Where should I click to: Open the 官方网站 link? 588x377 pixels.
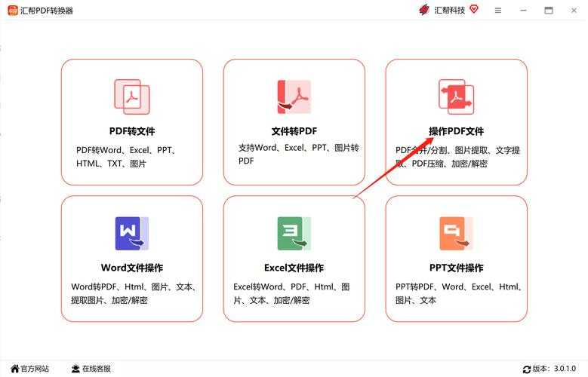35,369
